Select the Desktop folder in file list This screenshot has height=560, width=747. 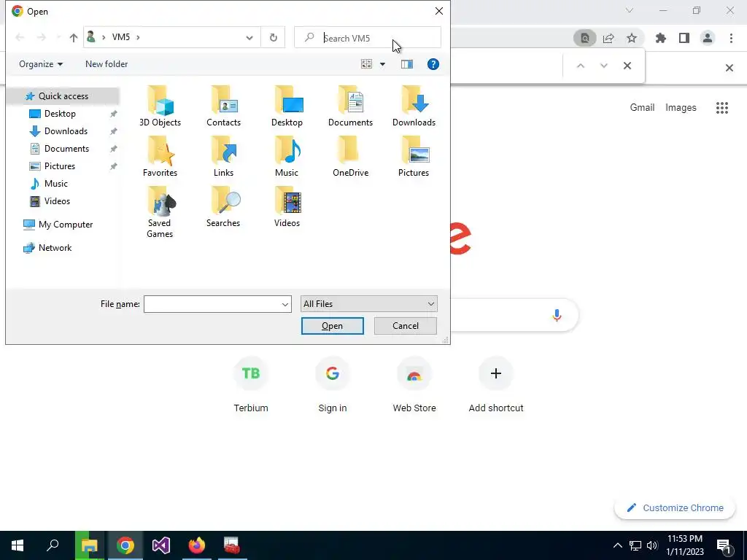click(x=287, y=106)
